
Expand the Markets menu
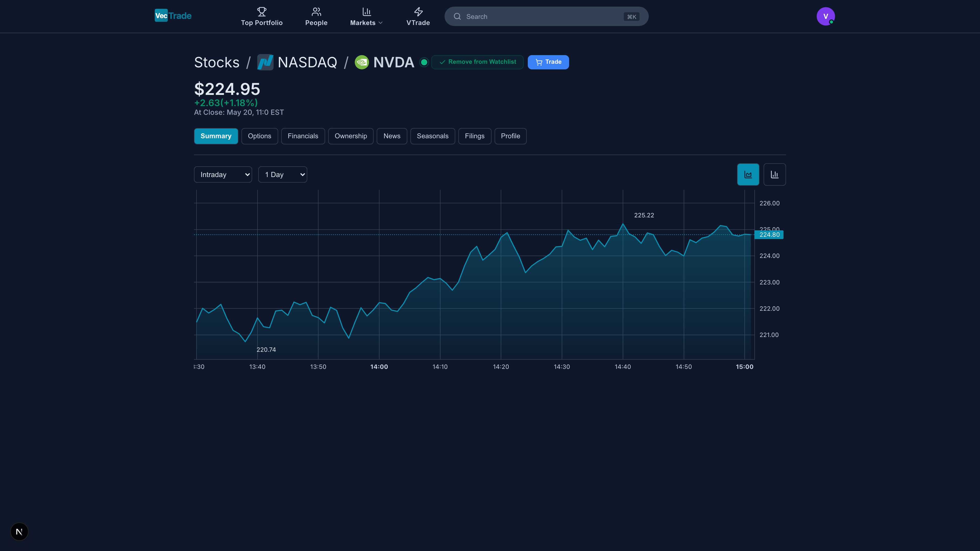tap(366, 17)
